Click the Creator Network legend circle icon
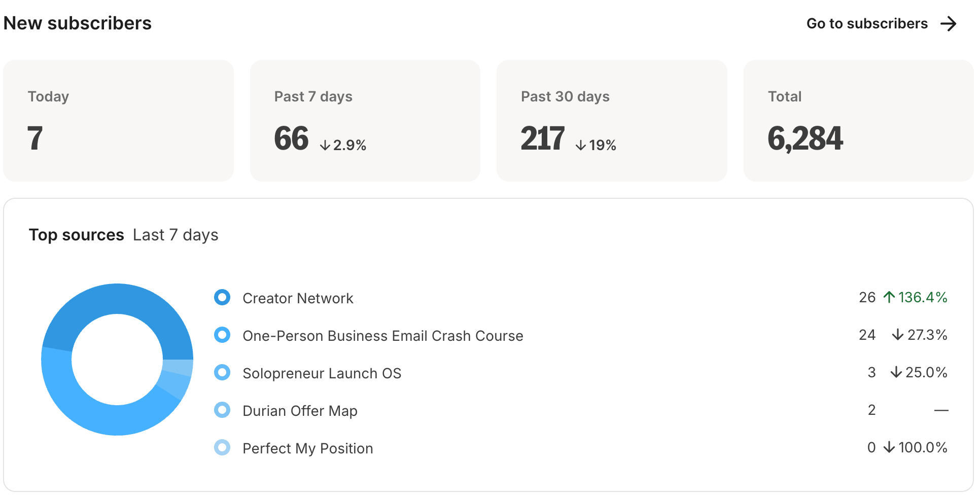The image size is (980, 496). click(x=222, y=297)
